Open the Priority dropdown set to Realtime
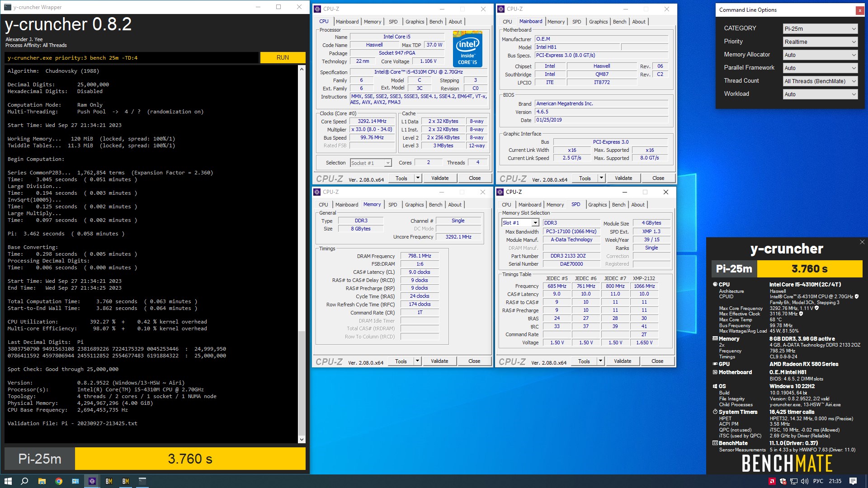Viewport: 868px width, 488px height. [820, 42]
